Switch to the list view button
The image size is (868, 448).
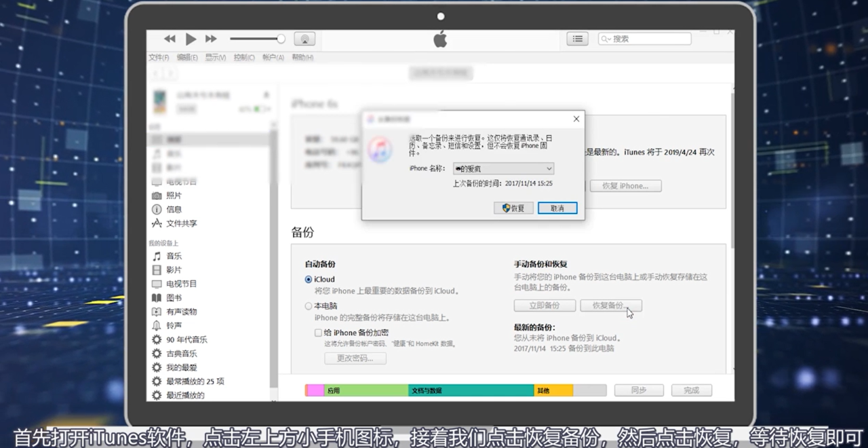(x=577, y=39)
